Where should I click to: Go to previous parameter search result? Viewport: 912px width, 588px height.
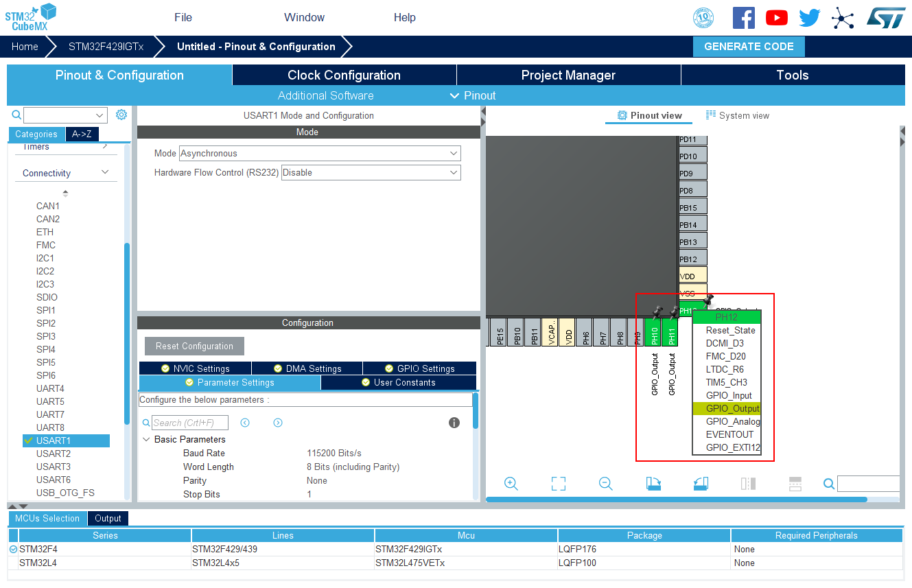click(245, 423)
